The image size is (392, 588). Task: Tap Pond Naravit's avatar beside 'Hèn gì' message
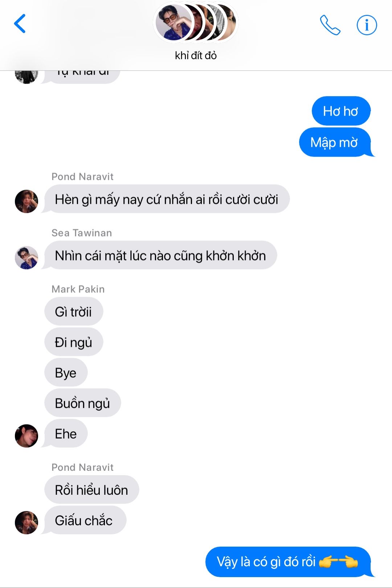point(26,201)
